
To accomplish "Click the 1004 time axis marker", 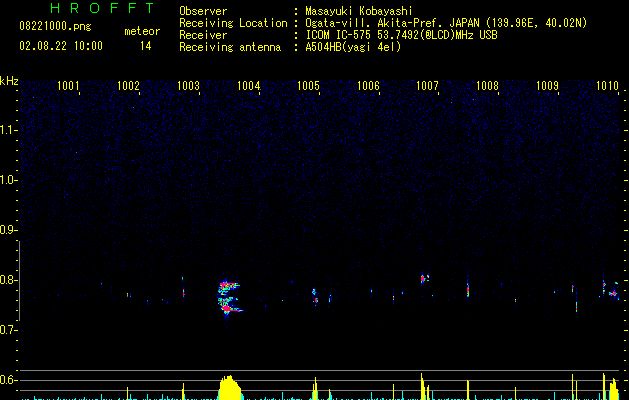I will coord(249,86).
